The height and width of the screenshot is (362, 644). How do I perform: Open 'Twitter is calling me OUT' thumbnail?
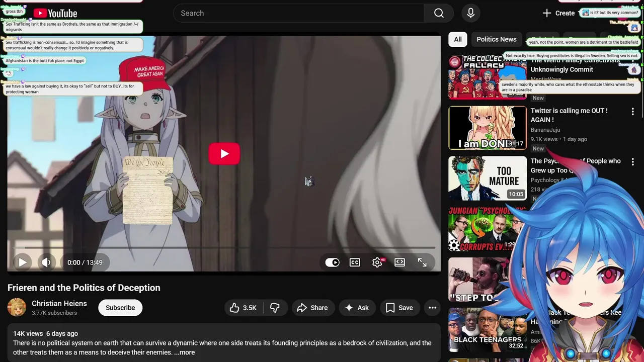[x=488, y=128]
